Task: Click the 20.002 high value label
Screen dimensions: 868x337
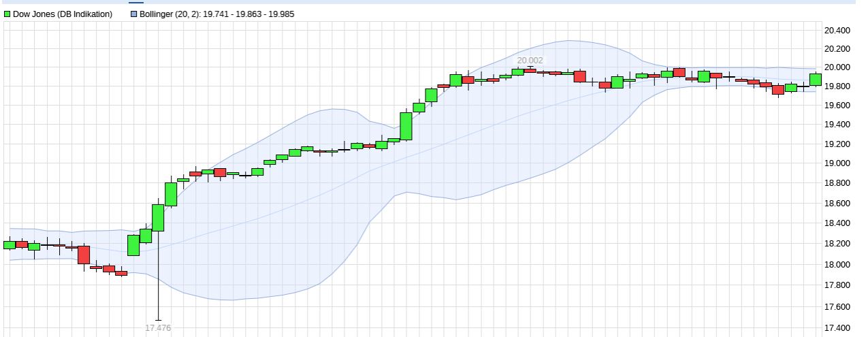Action: point(530,61)
